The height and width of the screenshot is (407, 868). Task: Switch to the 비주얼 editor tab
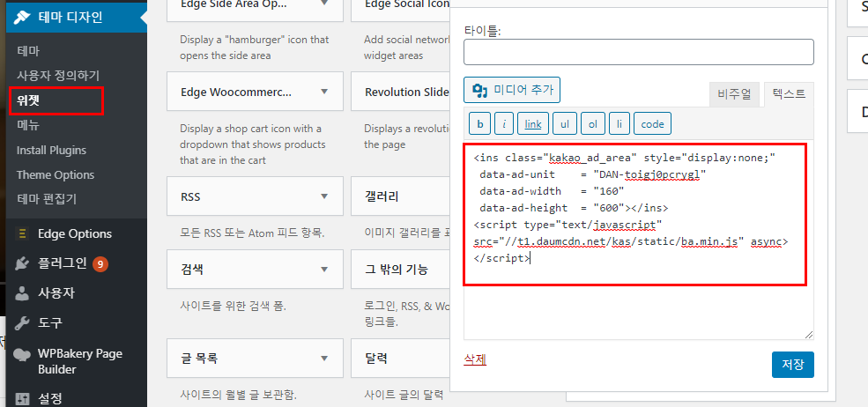[734, 94]
